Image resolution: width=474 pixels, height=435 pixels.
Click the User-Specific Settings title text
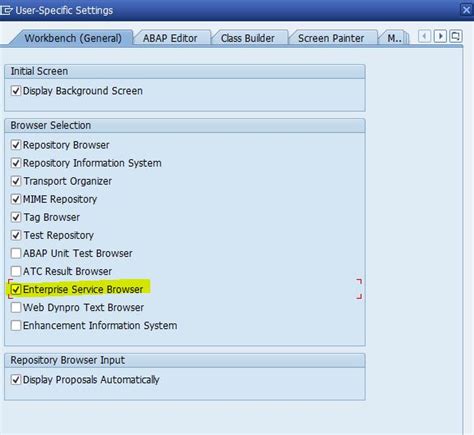(64, 10)
